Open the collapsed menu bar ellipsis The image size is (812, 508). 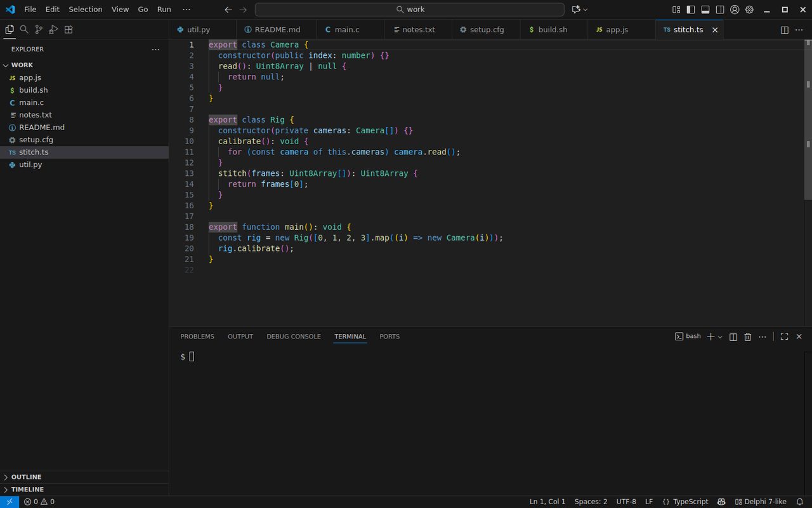pos(186,10)
